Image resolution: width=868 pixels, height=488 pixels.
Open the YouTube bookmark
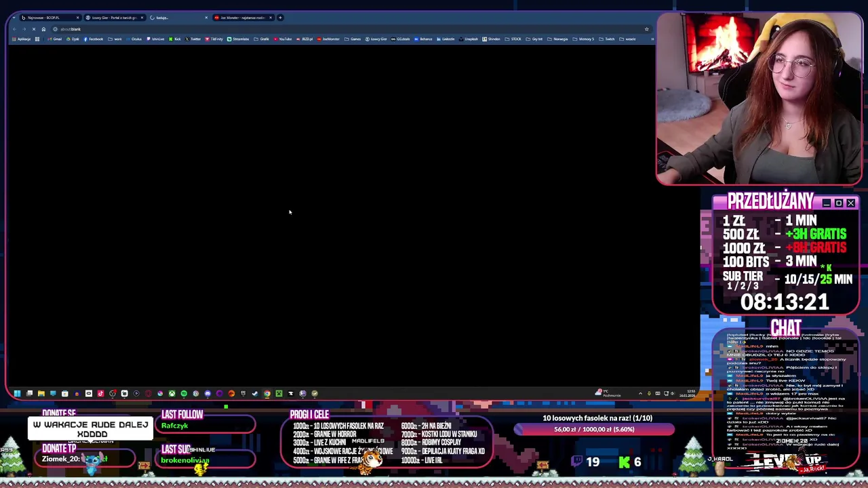coord(283,39)
